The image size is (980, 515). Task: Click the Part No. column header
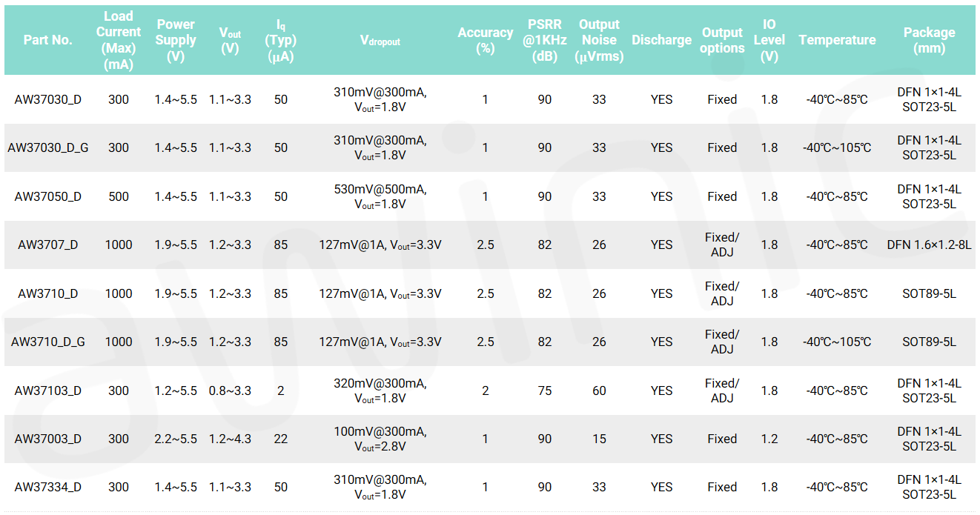pos(48,40)
